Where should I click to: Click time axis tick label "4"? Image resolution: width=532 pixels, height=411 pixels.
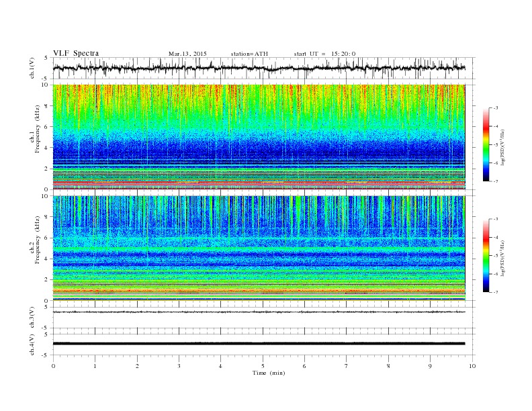[220, 366]
